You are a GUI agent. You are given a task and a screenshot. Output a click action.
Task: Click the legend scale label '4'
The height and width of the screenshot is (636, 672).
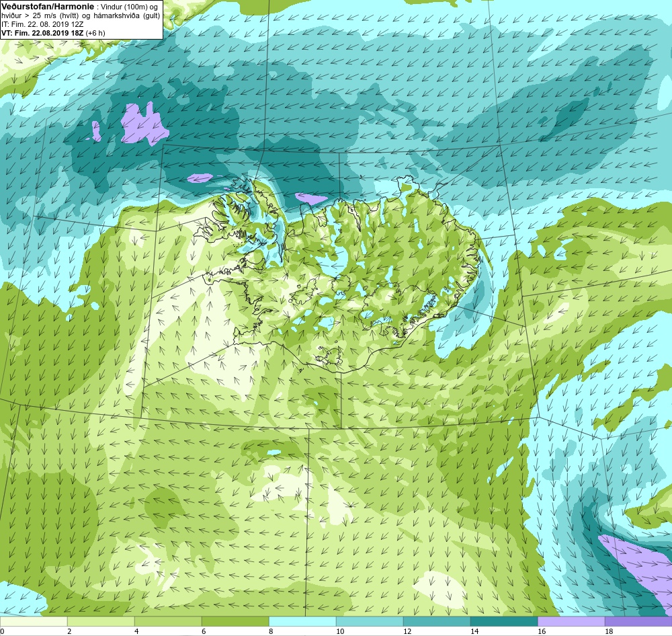coord(136,631)
